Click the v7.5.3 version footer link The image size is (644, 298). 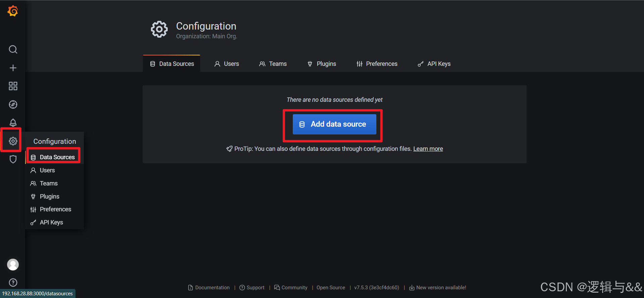377,288
